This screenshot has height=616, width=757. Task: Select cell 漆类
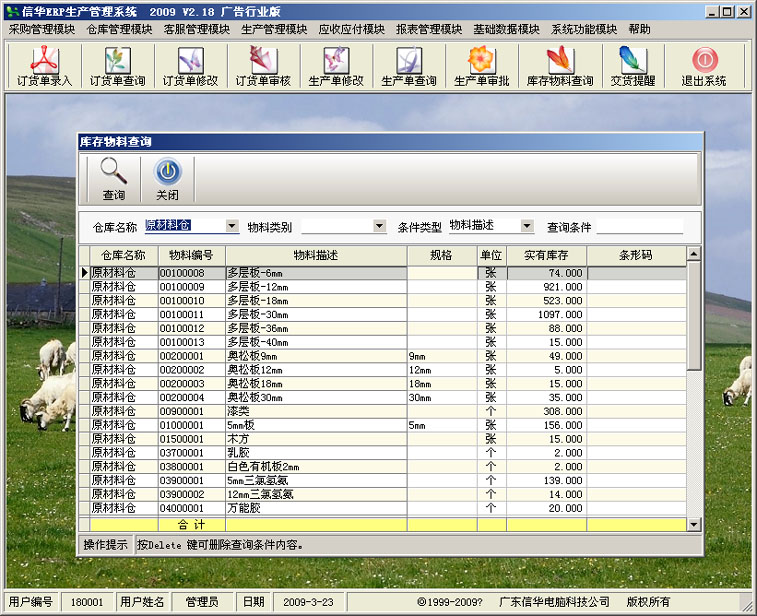316,411
